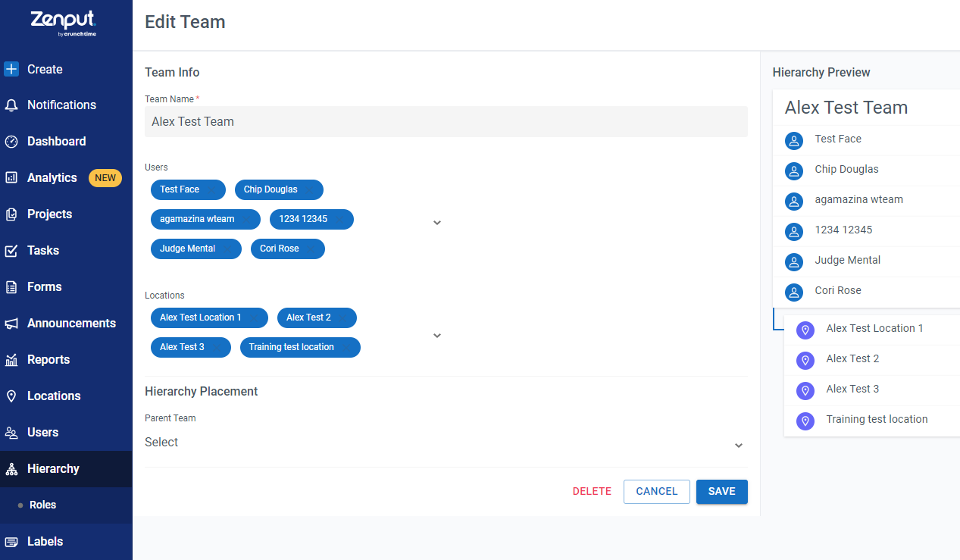Click user icon beside Cori Rose in preview
This screenshot has height=560, width=960.
(794, 292)
